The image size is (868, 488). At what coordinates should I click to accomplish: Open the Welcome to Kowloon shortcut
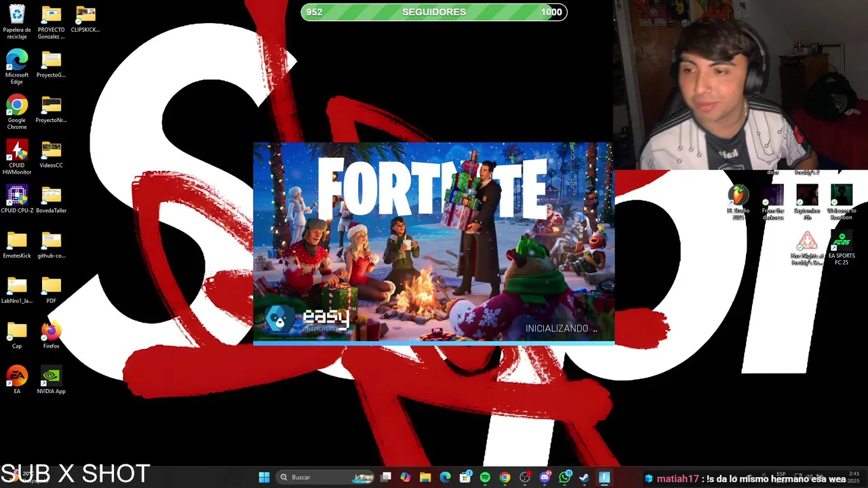pyautogui.click(x=842, y=203)
